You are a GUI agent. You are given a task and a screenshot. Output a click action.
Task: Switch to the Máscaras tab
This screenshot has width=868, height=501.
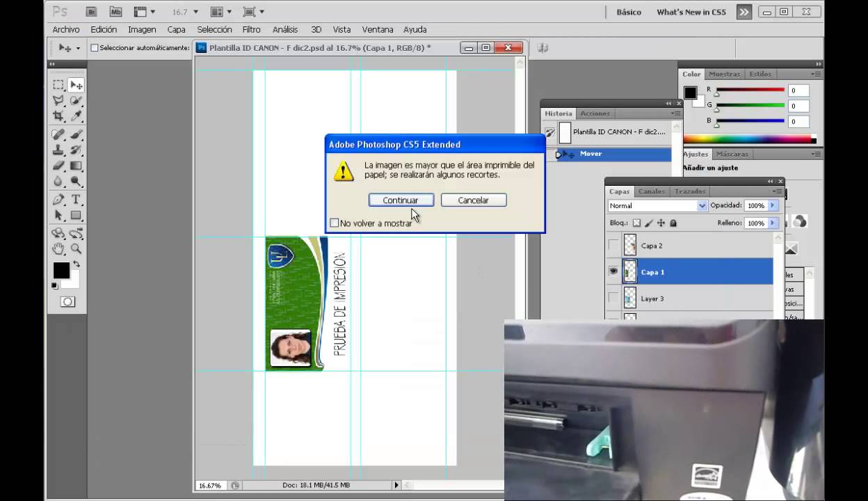pyautogui.click(x=732, y=154)
